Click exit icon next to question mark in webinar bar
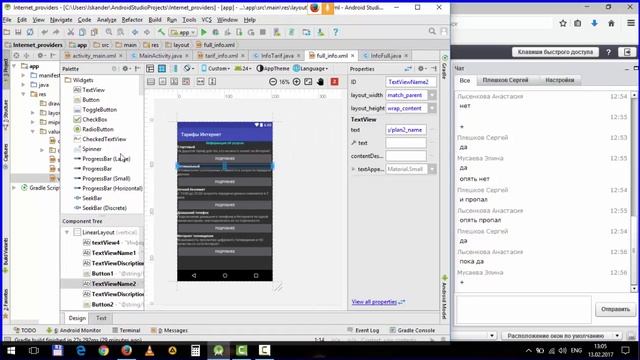 [627, 52]
